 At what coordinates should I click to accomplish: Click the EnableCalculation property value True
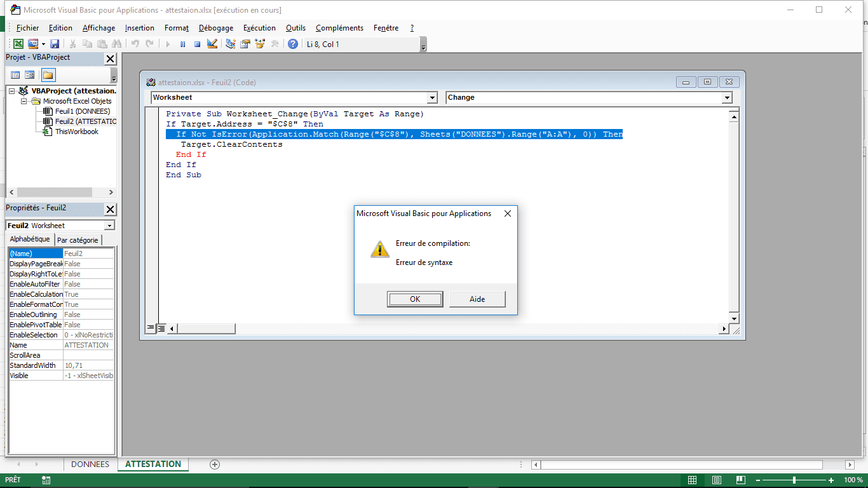[x=88, y=294]
